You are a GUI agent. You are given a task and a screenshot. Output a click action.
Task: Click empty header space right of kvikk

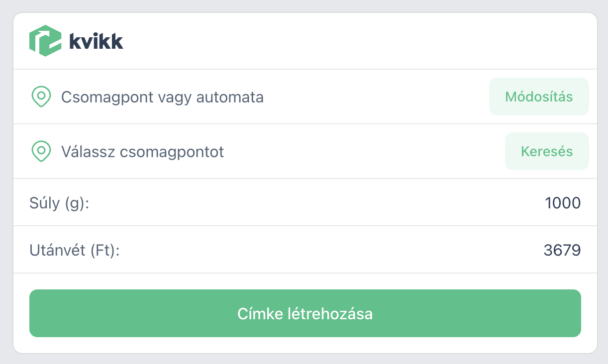point(348,41)
